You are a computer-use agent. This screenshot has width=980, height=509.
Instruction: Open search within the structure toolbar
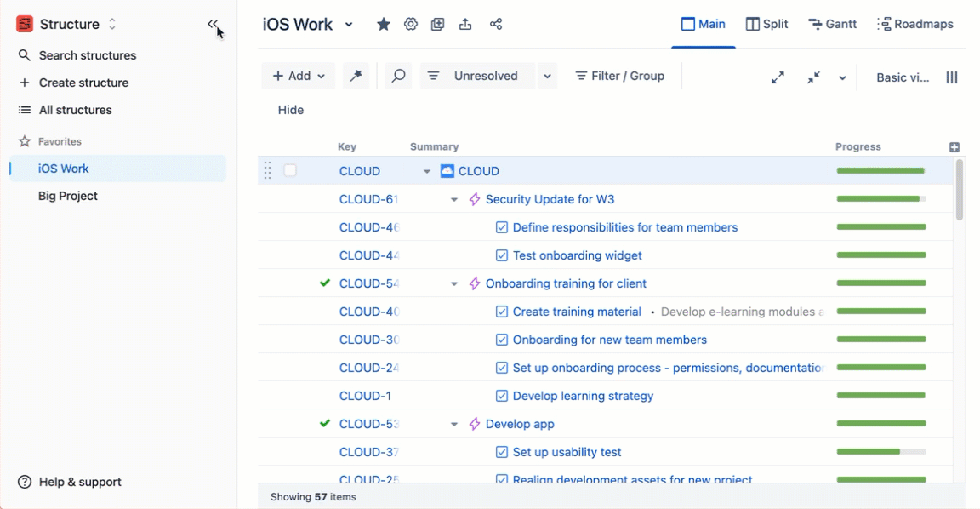pos(398,75)
